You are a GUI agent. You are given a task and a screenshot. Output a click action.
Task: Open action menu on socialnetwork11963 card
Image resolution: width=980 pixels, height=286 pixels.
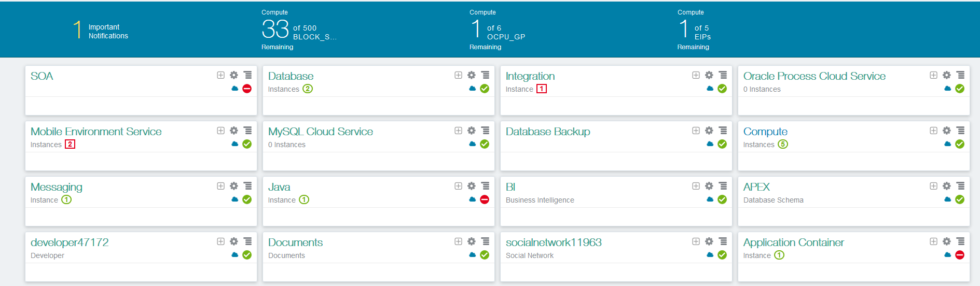point(723,241)
